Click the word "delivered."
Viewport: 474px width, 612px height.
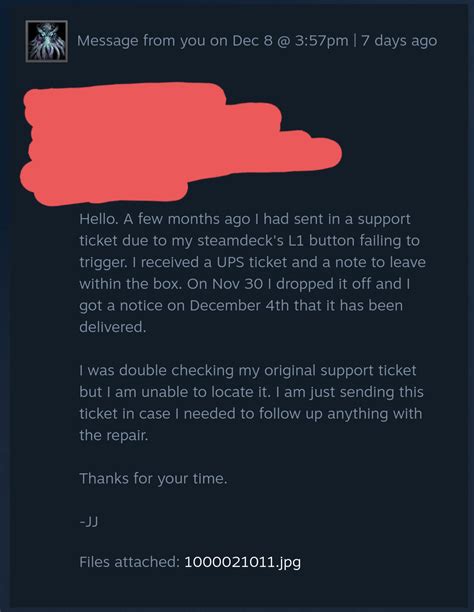[x=113, y=327]
